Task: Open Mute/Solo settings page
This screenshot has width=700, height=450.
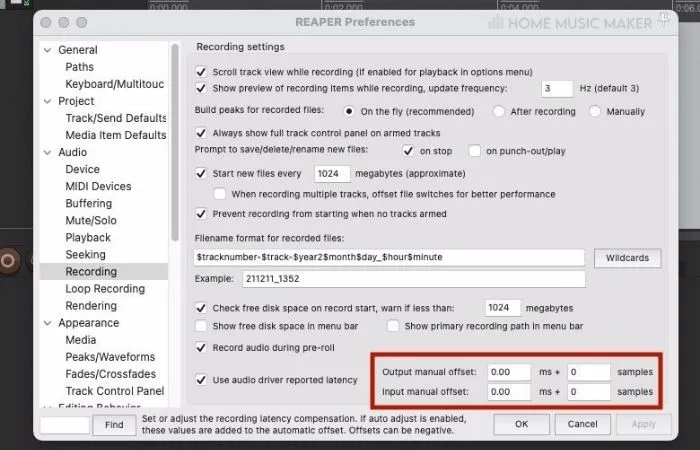Action: (x=91, y=220)
